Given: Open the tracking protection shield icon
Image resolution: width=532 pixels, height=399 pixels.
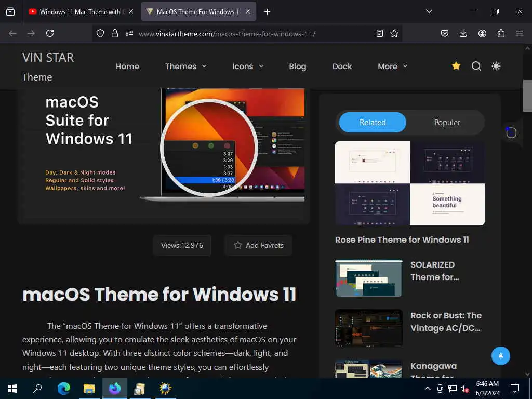Looking at the screenshot, I should coord(100,33).
